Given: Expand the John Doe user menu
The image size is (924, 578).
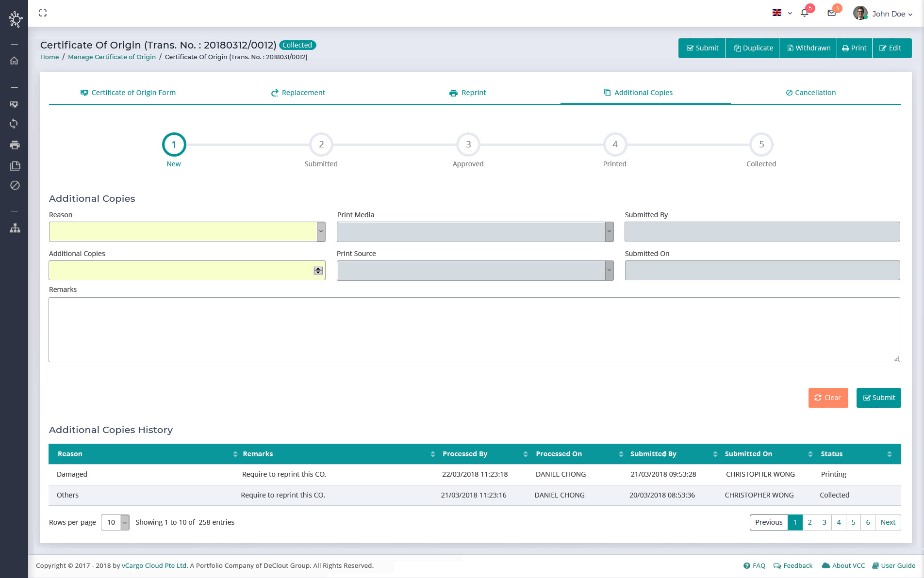Looking at the screenshot, I should (x=883, y=14).
